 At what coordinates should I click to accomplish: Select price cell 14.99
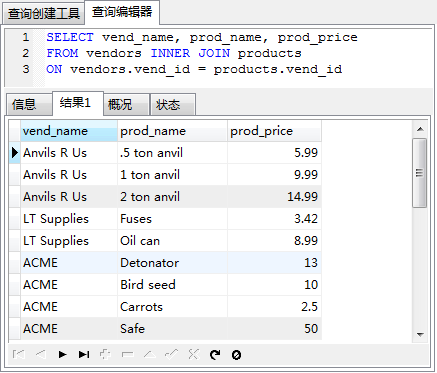pyautogui.click(x=274, y=197)
